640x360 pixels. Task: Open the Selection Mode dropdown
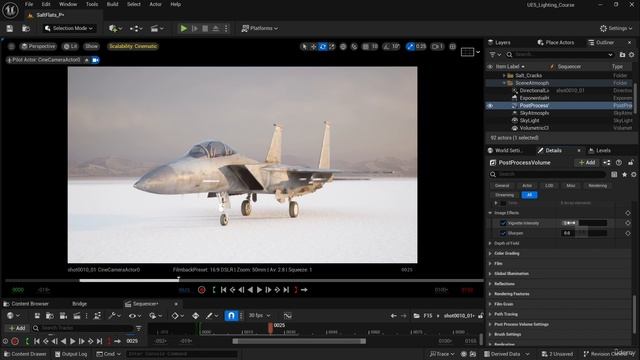tap(69, 28)
